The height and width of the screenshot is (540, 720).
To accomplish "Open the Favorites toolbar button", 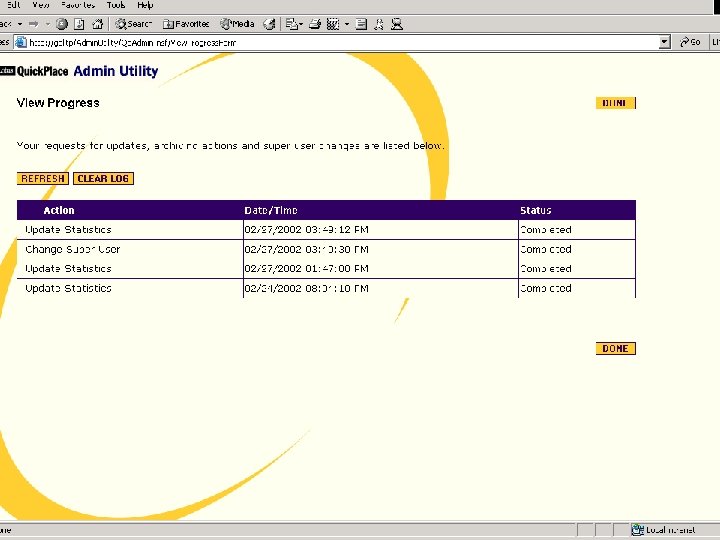I will pyautogui.click(x=187, y=24).
